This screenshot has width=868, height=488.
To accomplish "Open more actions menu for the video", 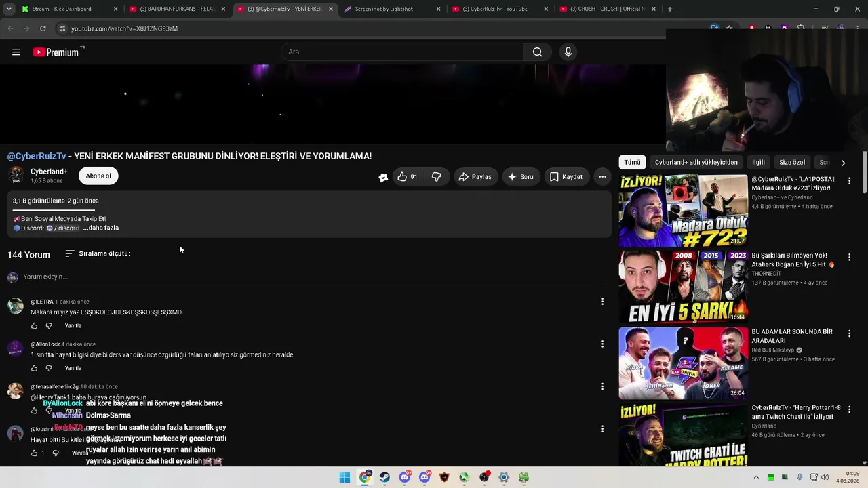I will (602, 177).
